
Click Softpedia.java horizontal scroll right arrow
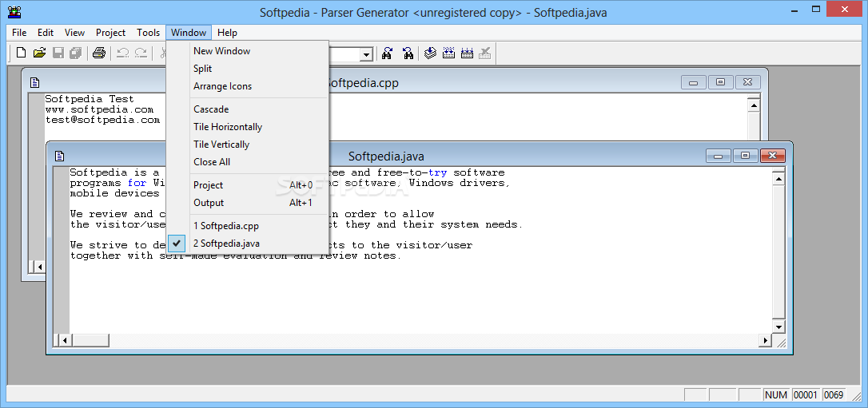click(x=766, y=340)
